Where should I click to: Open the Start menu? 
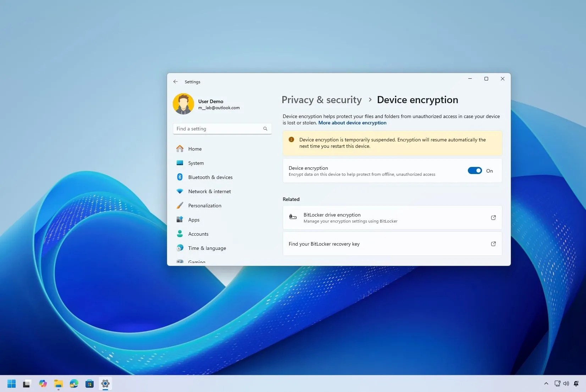click(x=11, y=383)
